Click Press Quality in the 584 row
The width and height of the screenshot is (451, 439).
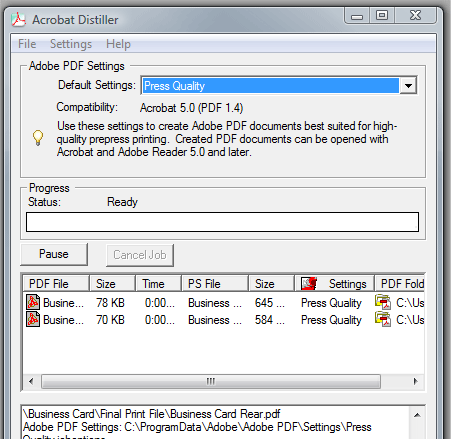[331, 320]
